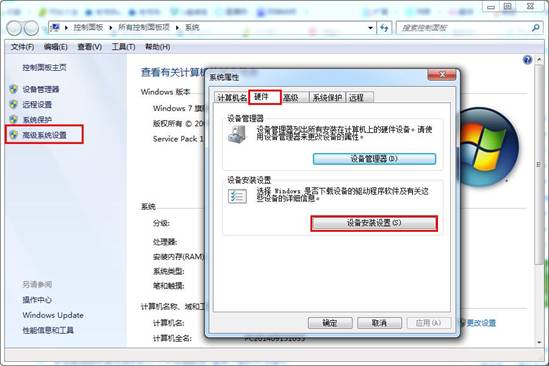The height and width of the screenshot is (366, 549).
Task: Close the 系统属性 dialog
Action: (x=442, y=75)
